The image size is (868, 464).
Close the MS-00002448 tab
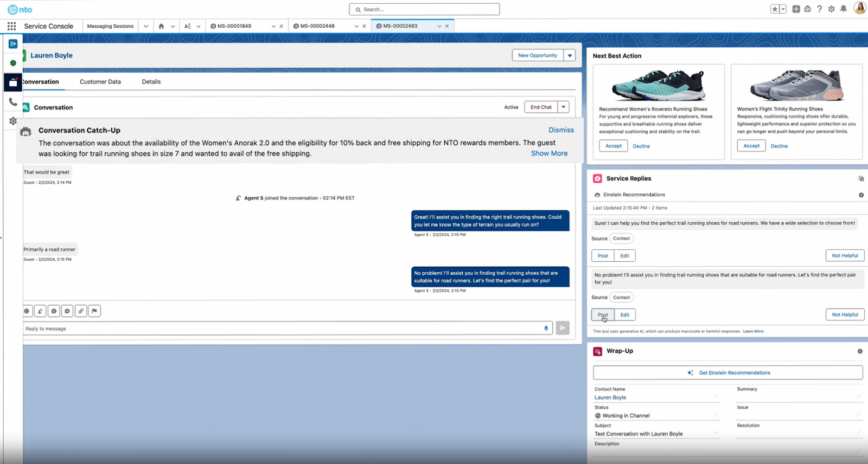click(x=364, y=26)
